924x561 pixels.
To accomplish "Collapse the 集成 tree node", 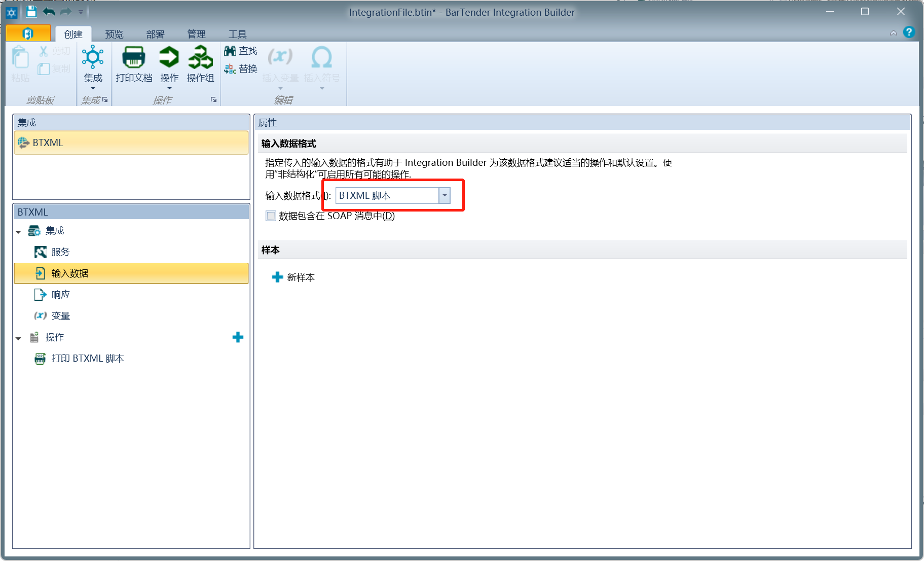I will pos(18,232).
